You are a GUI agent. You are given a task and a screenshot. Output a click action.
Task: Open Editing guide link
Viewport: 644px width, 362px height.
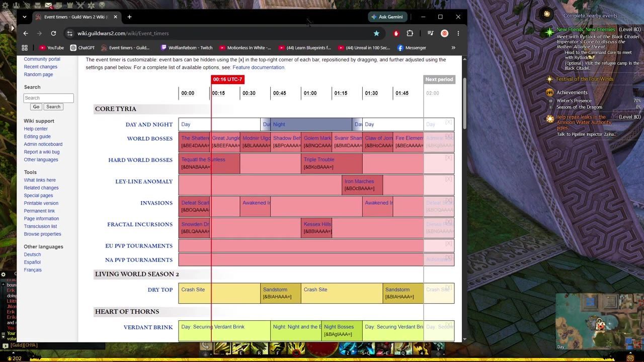pos(37,136)
